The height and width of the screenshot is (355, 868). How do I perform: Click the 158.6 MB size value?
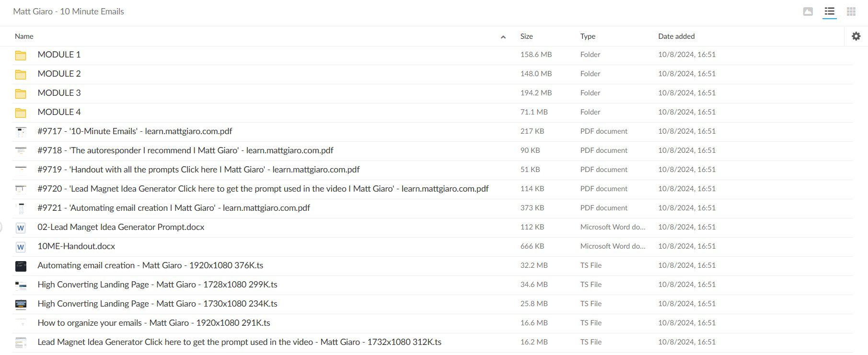pyautogui.click(x=536, y=55)
